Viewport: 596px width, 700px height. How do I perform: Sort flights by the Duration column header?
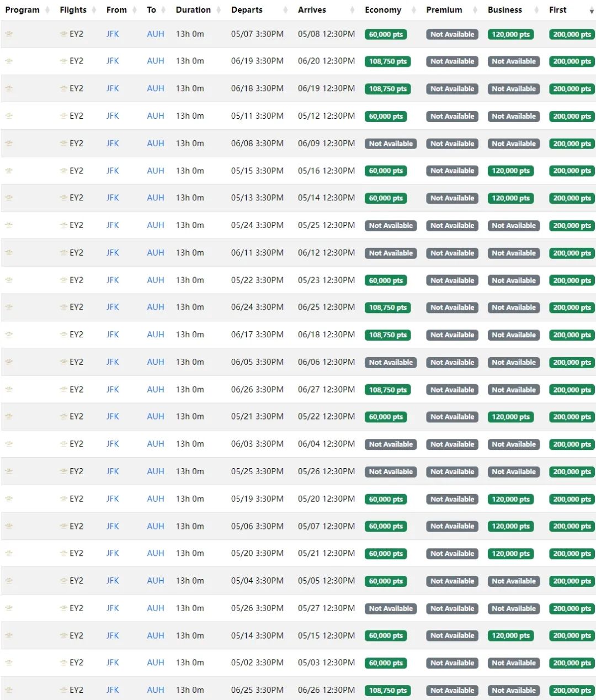193,10
